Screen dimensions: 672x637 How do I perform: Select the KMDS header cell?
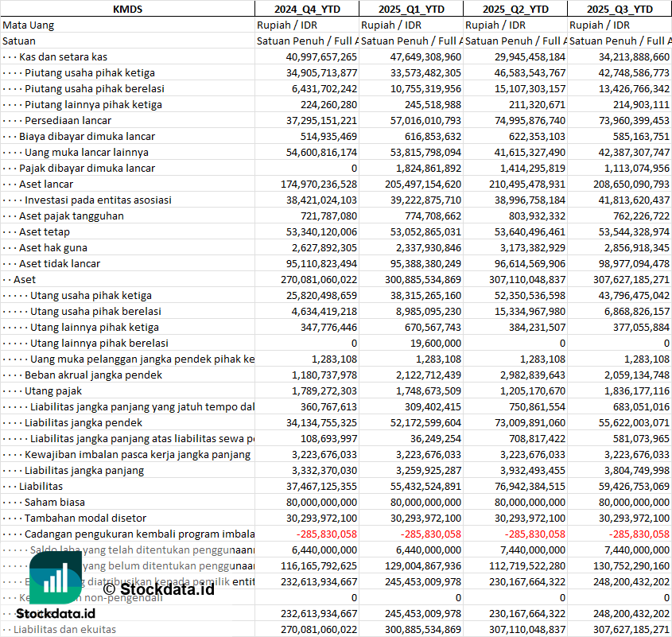click(127, 9)
